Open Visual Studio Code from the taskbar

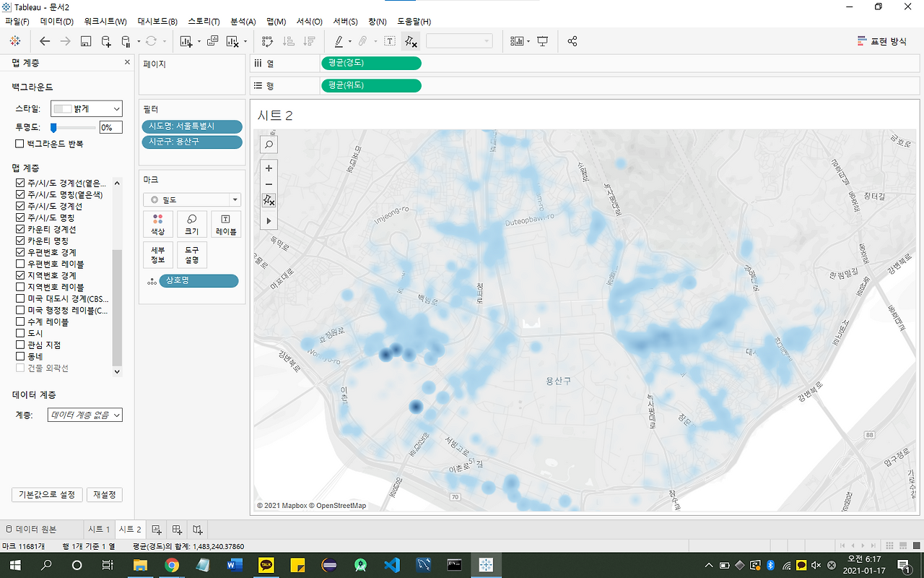pyautogui.click(x=392, y=565)
